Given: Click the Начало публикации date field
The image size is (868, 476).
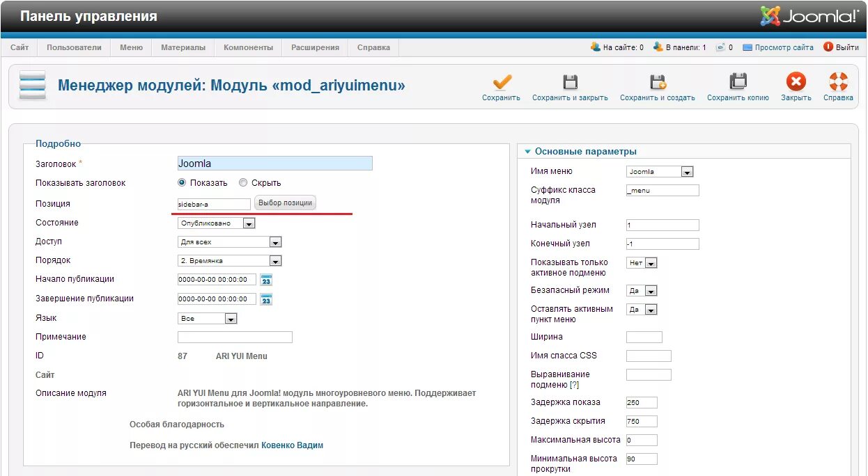Looking at the screenshot, I should 217,280.
